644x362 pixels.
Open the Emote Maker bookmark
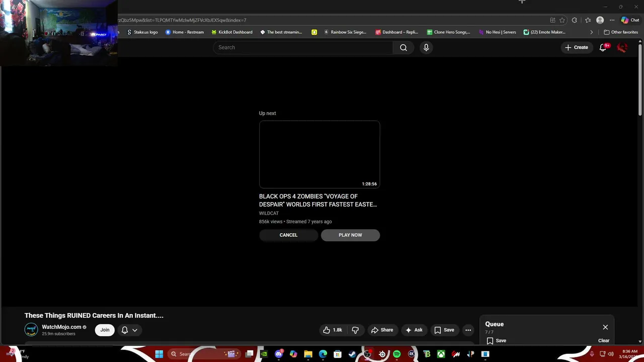pyautogui.click(x=544, y=32)
